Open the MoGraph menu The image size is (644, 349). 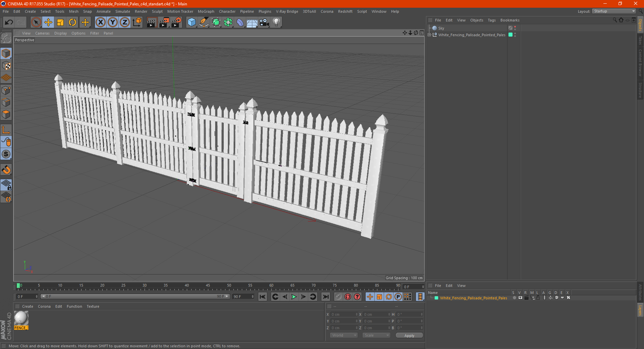206,11
